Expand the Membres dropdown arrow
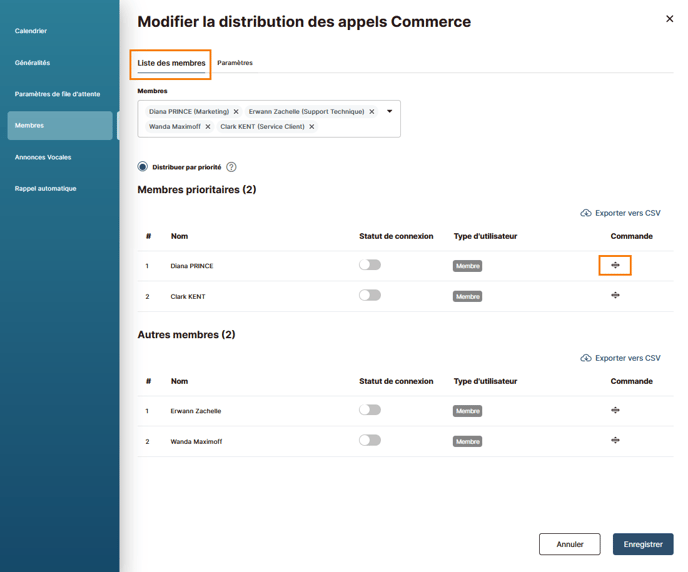688x572 pixels. coord(389,111)
